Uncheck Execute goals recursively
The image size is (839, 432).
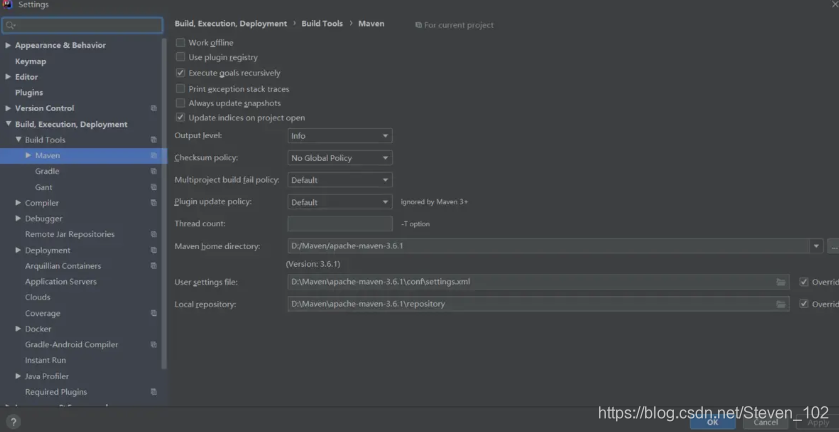pyautogui.click(x=180, y=73)
